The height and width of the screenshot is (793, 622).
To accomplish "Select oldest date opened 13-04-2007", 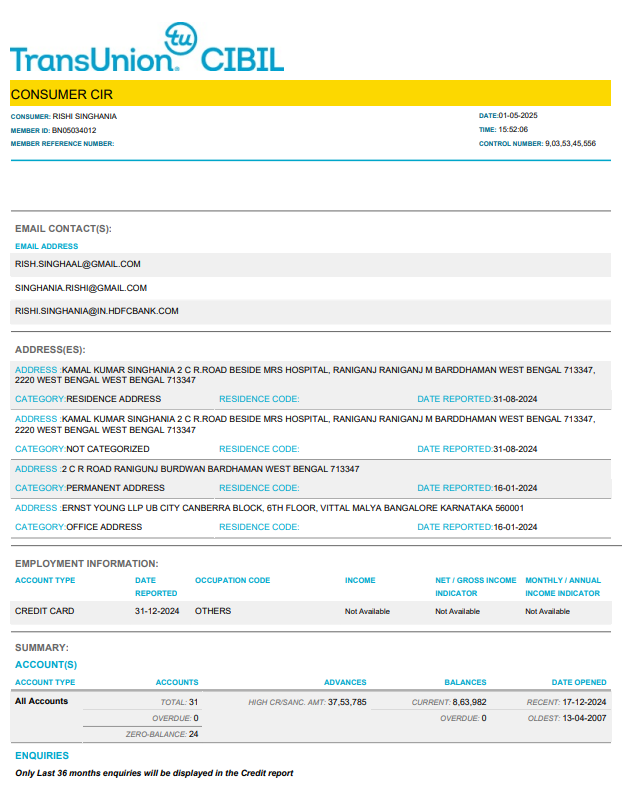I will coord(584,718).
